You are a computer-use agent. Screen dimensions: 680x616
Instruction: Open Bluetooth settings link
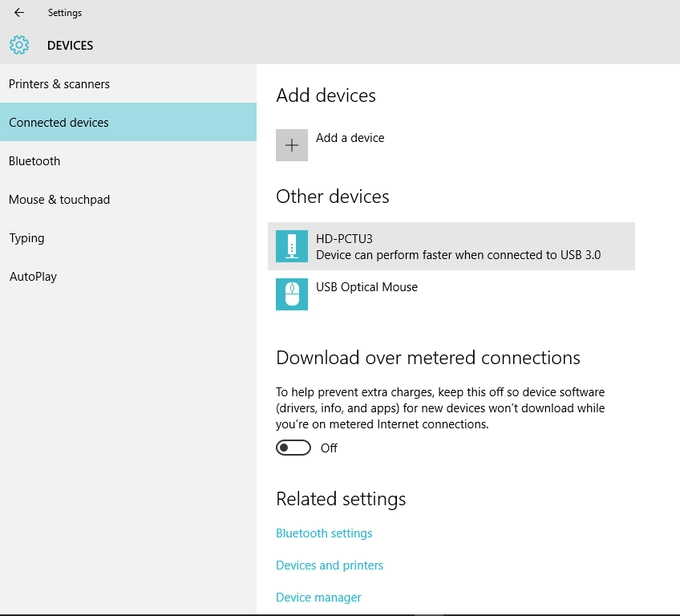click(x=324, y=533)
